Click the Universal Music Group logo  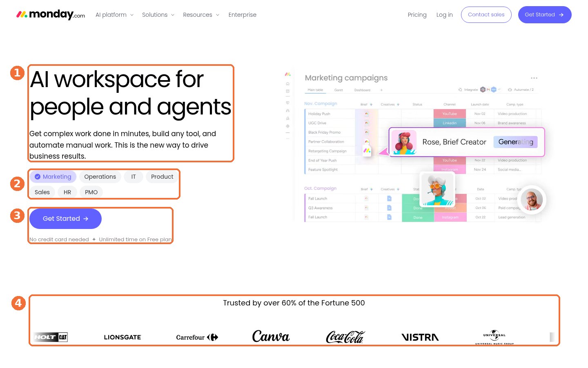pyautogui.click(x=494, y=337)
